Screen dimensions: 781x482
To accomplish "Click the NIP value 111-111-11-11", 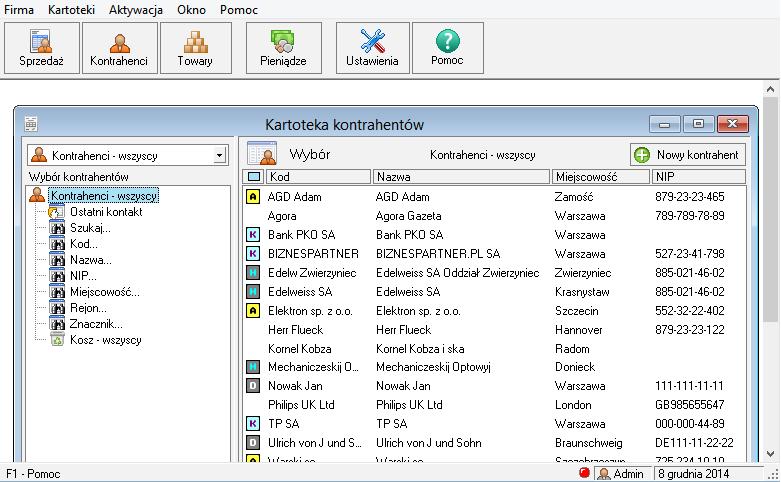I will click(x=689, y=386).
